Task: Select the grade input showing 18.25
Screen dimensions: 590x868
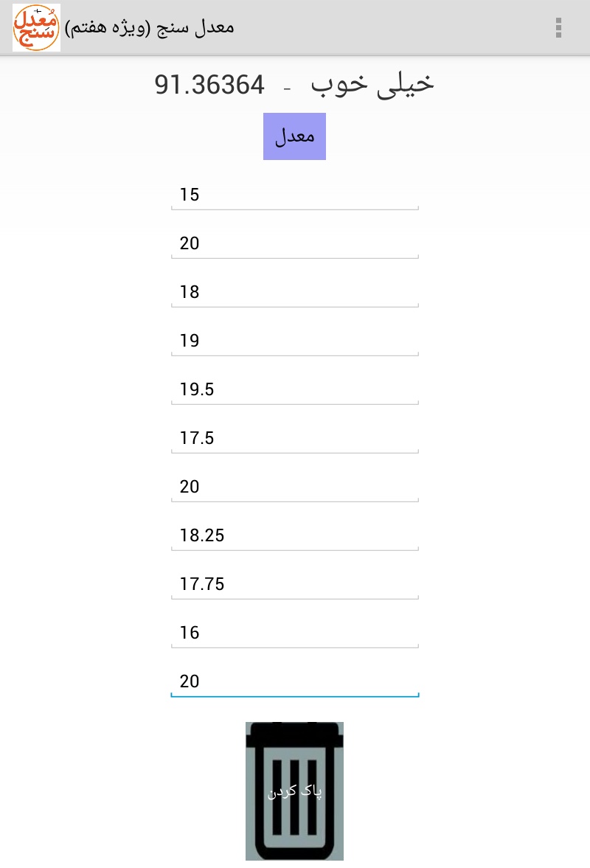Action: [x=294, y=536]
